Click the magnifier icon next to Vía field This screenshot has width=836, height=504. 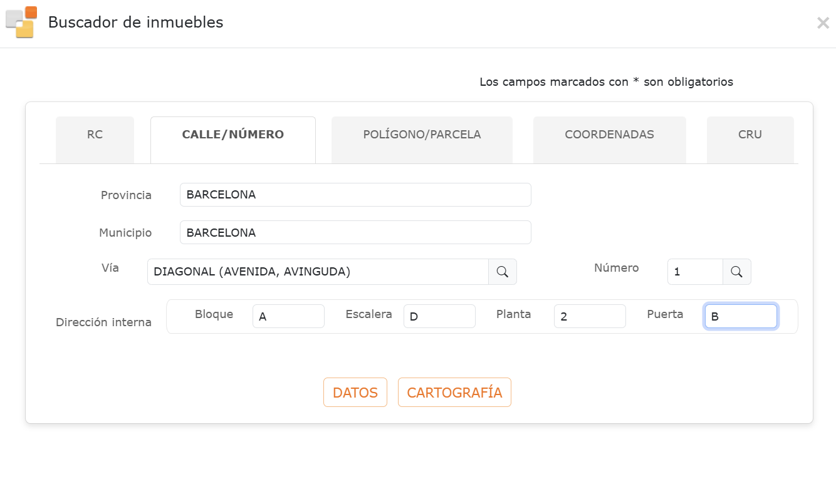point(502,272)
